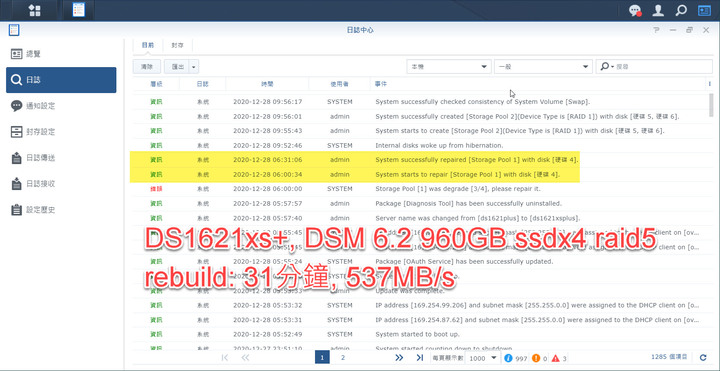Open the column options menu icon
The width and height of the screenshot is (720, 371).
click(709, 84)
